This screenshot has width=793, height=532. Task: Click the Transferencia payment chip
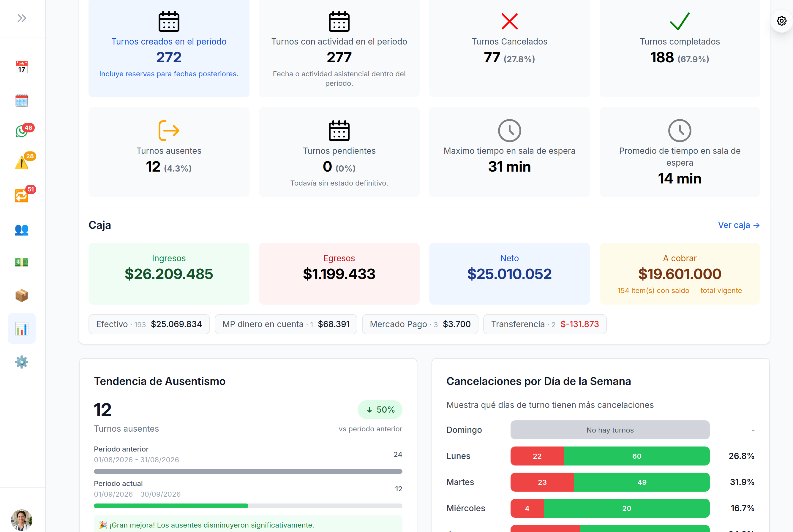pyautogui.click(x=545, y=324)
